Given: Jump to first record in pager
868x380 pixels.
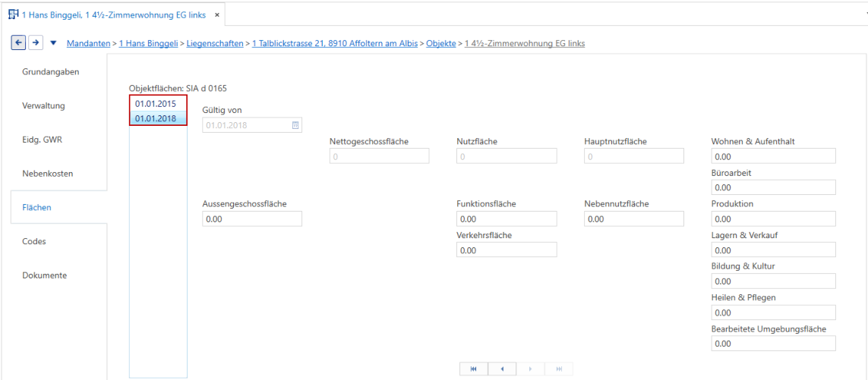Looking at the screenshot, I should click(x=473, y=369).
